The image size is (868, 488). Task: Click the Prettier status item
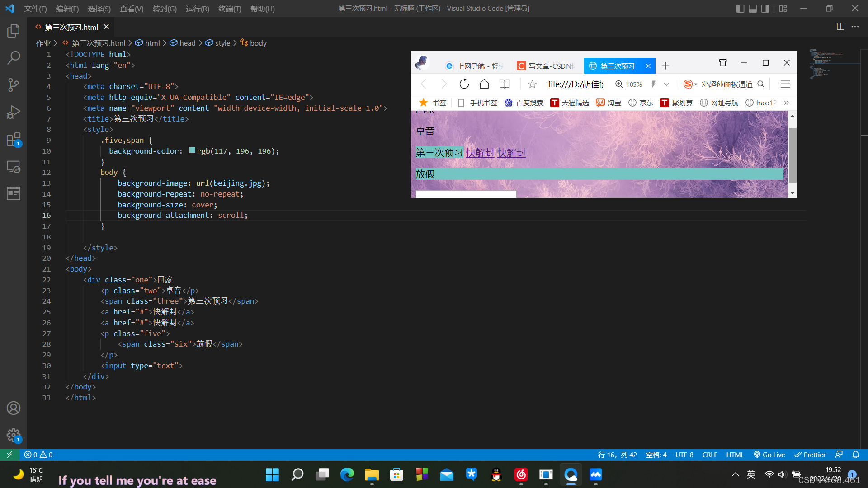[810, 455]
